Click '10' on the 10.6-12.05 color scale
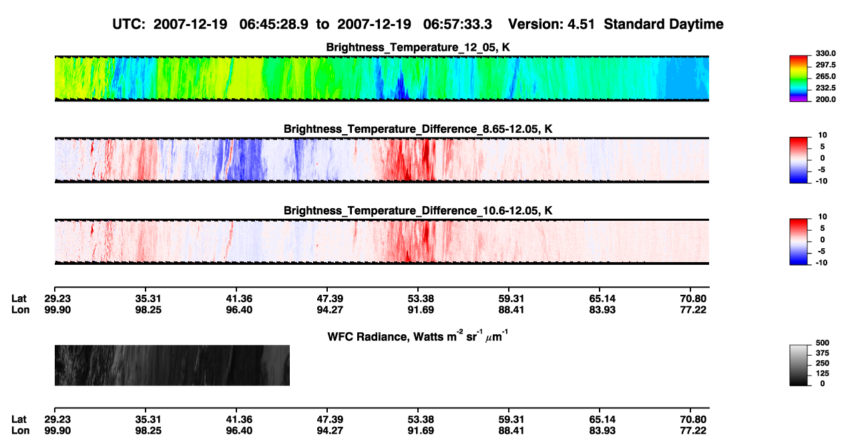Viewport: 868px width, 445px height. pos(822,217)
